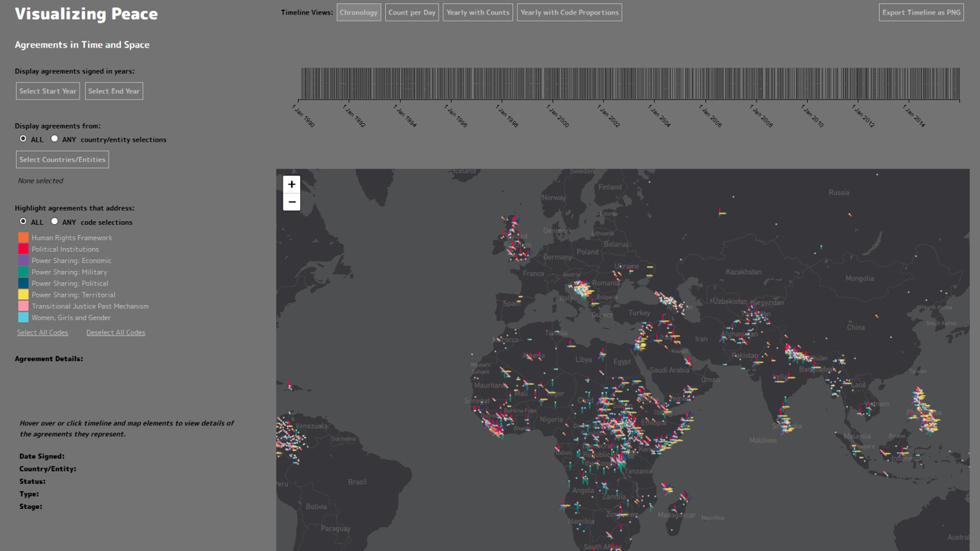Screen dimensions: 980x551
Task: Click the Stage field label
Action: click(x=31, y=507)
